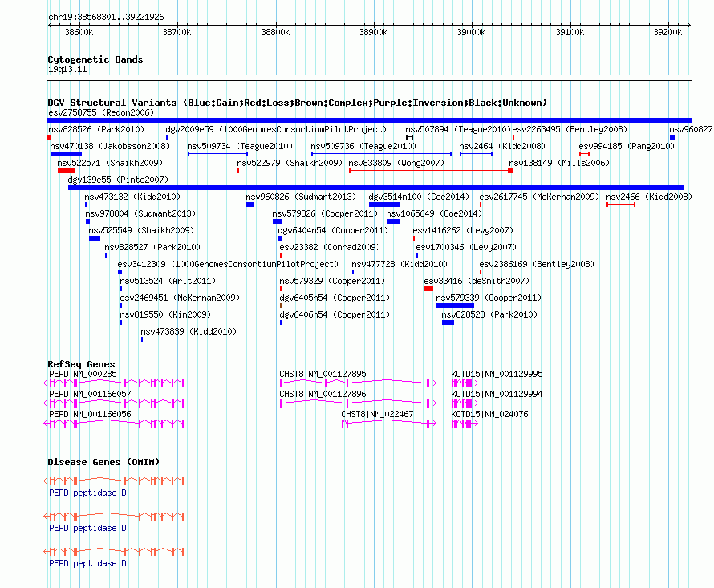Open the esv1700346 (Levy2007) variant label
714x588 pixels.
(466, 247)
